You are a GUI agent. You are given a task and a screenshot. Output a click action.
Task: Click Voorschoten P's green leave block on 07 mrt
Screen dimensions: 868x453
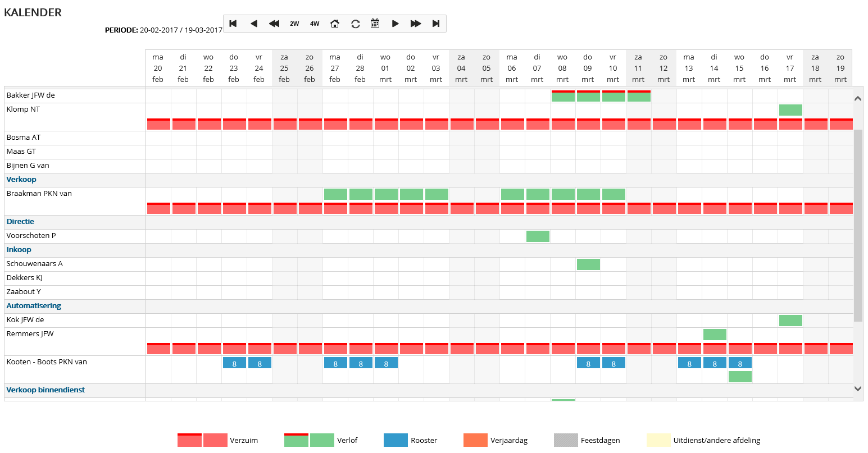point(538,236)
